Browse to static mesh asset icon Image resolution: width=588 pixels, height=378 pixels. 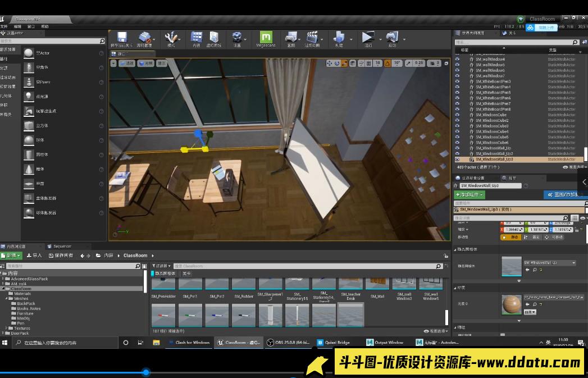[535, 270]
